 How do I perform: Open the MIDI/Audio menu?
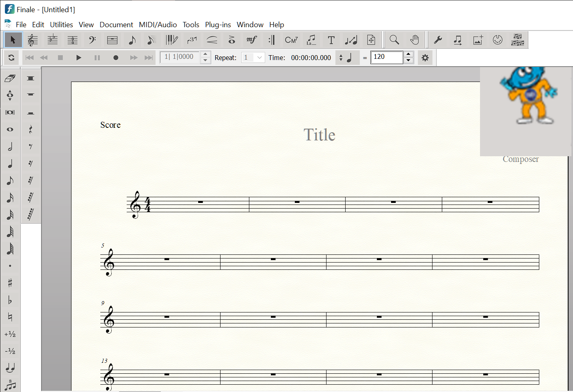[x=158, y=25]
